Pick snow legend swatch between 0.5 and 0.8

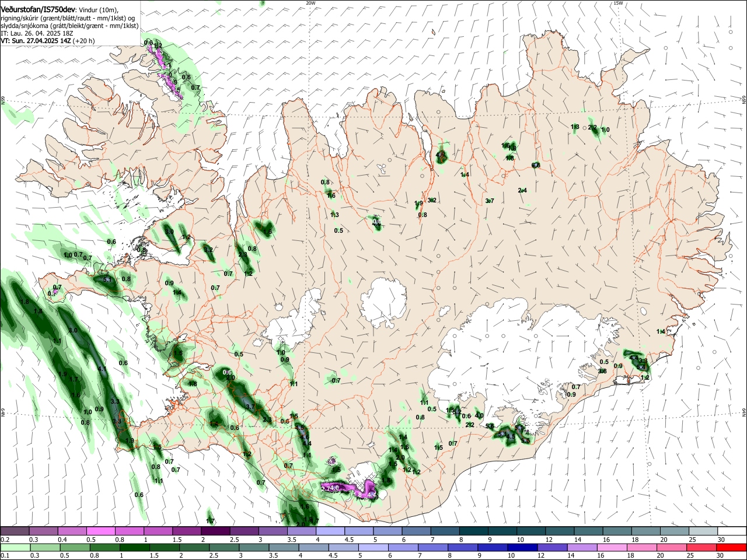pyautogui.click(x=101, y=531)
